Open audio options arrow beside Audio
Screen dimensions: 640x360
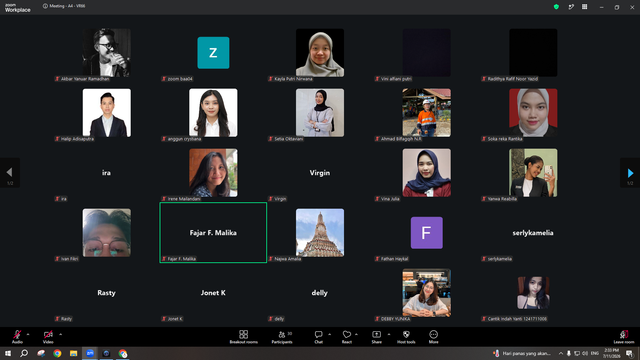pyautogui.click(x=28, y=334)
